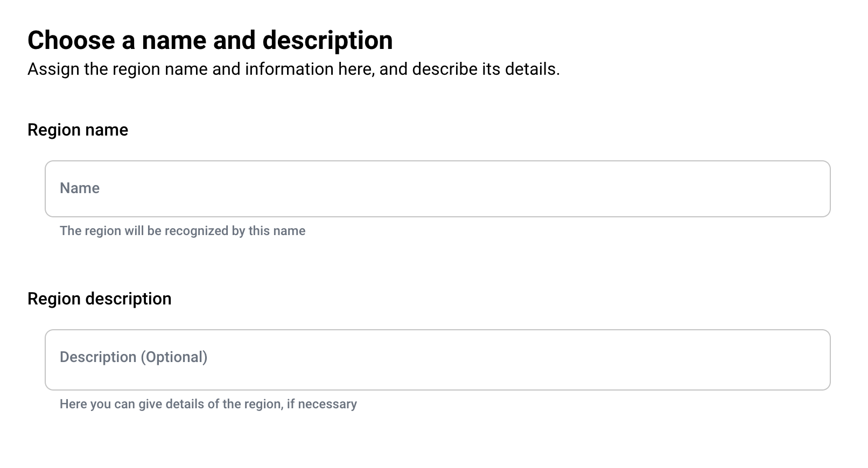Click the "Region description" label
This screenshot has height=468, width=868.
(99, 299)
